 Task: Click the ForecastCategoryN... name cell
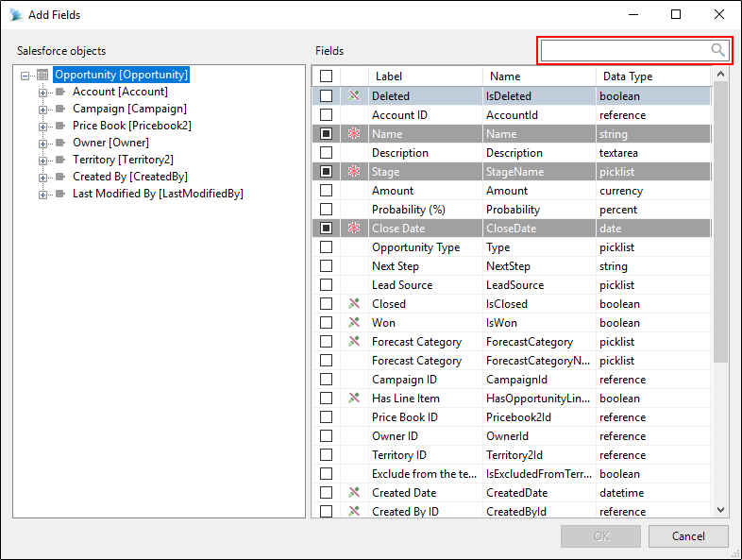click(538, 360)
